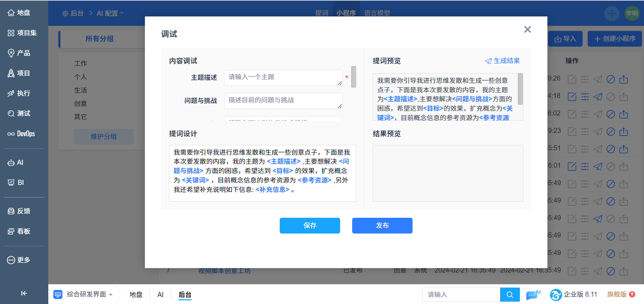Click 生成结果 to generate the result
This screenshot has height=304, width=644.
pos(502,61)
